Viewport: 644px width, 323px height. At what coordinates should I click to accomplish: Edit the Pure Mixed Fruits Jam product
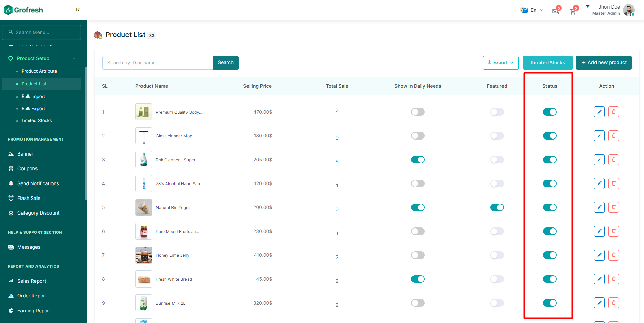[x=599, y=231]
